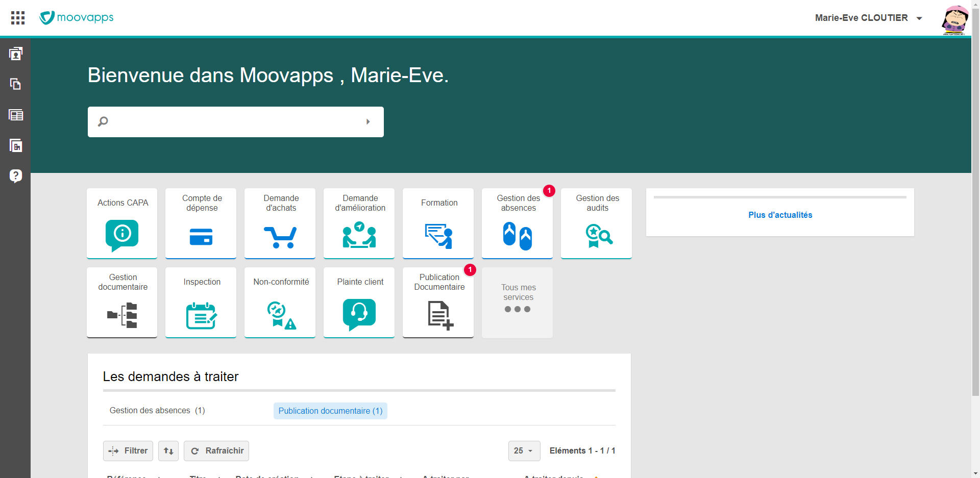The width and height of the screenshot is (980, 478).
Task: Open the apps grid launcher icon
Action: tap(18, 18)
